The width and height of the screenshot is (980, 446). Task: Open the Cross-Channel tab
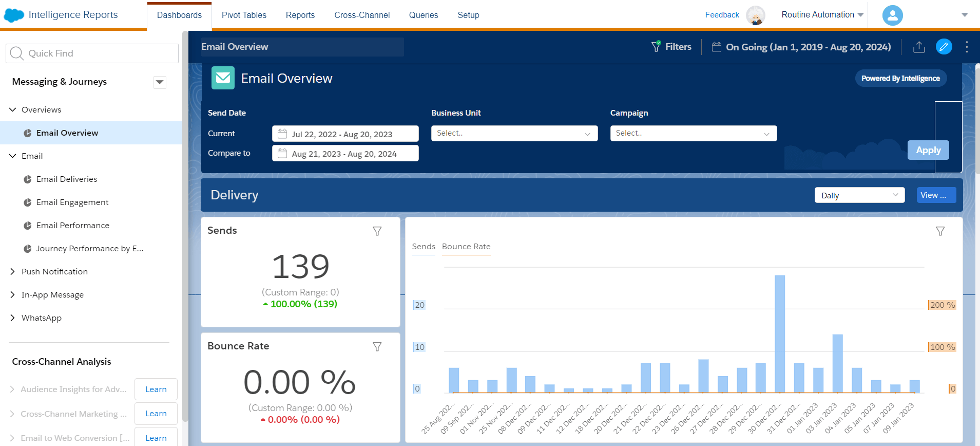pos(362,15)
